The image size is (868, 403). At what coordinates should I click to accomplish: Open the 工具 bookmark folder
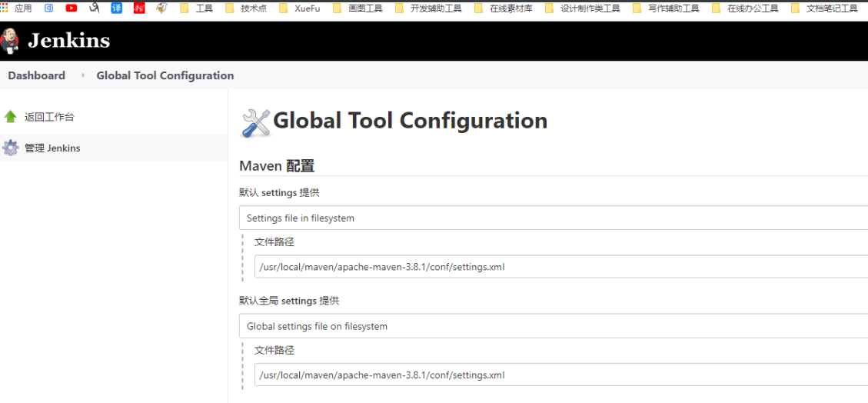point(197,8)
